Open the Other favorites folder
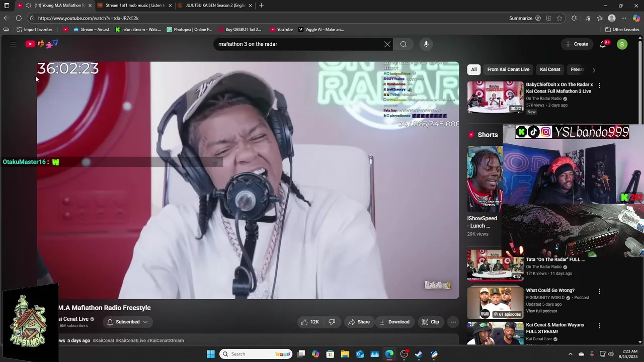This screenshot has width=644, height=362. click(622, 30)
